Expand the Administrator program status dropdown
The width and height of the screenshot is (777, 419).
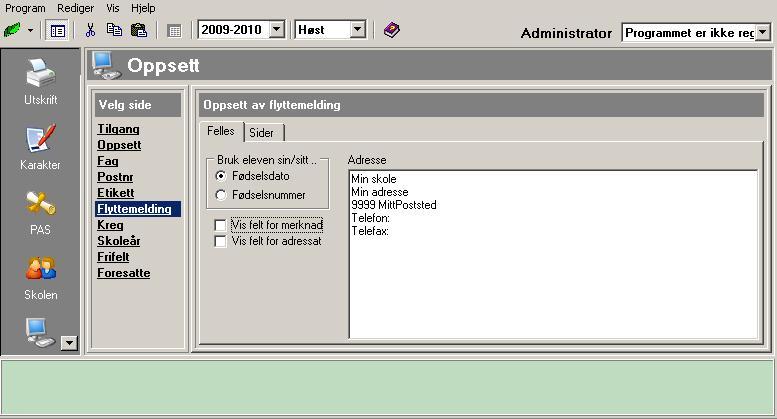(763, 33)
